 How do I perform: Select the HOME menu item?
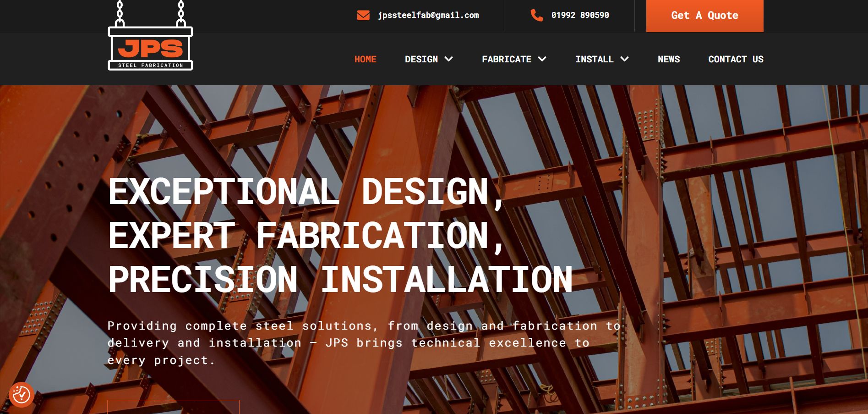tap(365, 59)
